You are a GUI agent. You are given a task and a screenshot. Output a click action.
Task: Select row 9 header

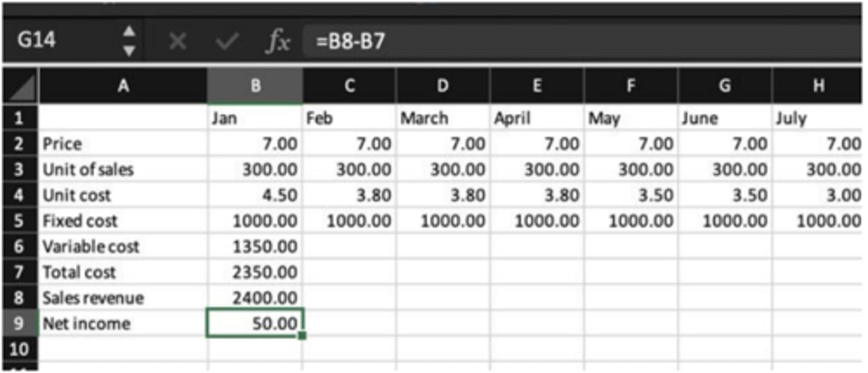(19, 324)
